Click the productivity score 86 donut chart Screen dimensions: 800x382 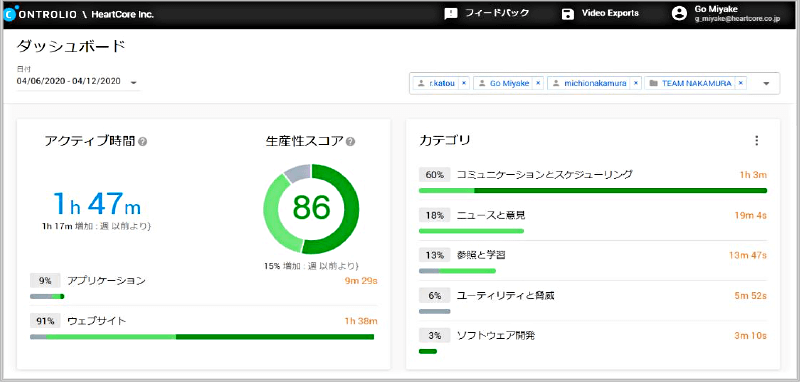pyautogui.click(x=311, y=209)
